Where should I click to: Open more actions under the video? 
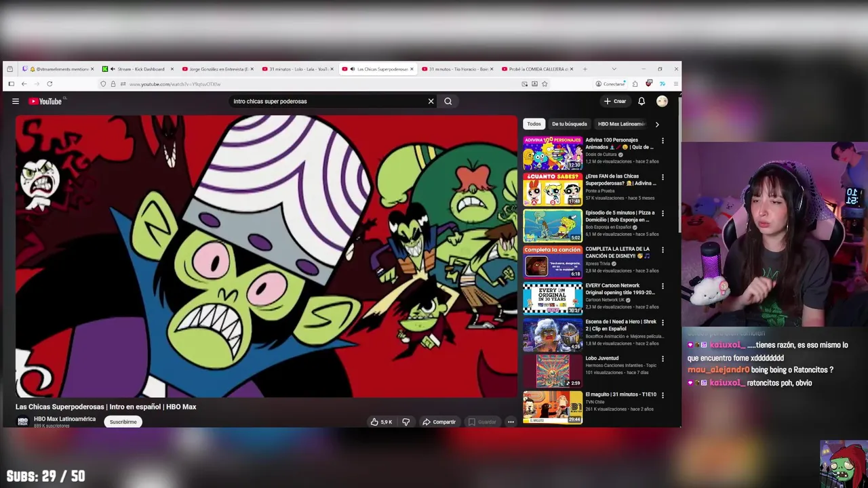click(511, 422)
